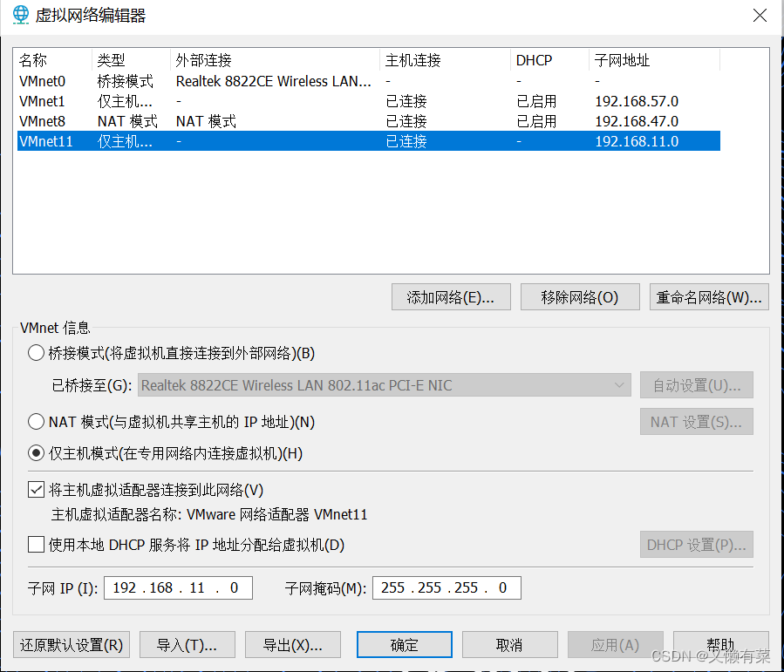Screen dimensions: 784x672
Task: Select the VMnet8 row in network list
Action: coord(369,121)
